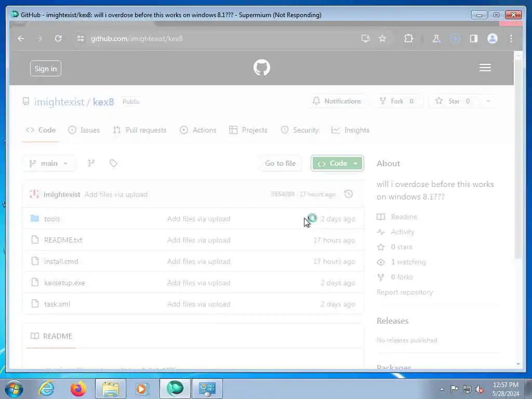Open the task.xml file
This screenshot has width=532, height=399.
57,304
